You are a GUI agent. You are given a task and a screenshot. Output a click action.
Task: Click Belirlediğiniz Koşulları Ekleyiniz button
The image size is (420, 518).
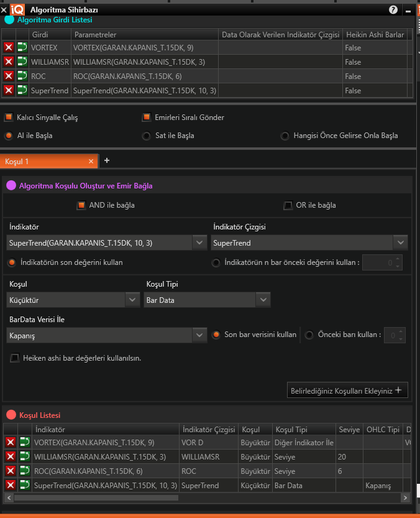pyautogui.click(x=347, y=391)
